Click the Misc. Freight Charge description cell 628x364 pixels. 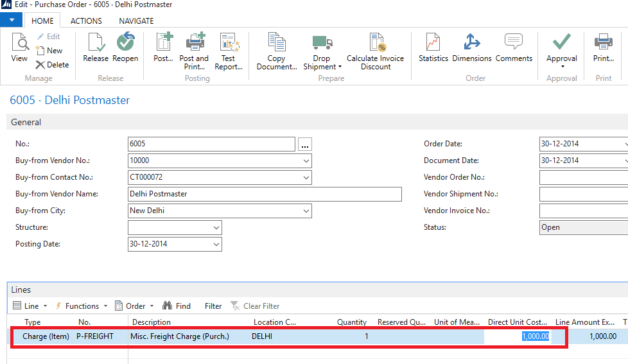[x=179, y=336]
